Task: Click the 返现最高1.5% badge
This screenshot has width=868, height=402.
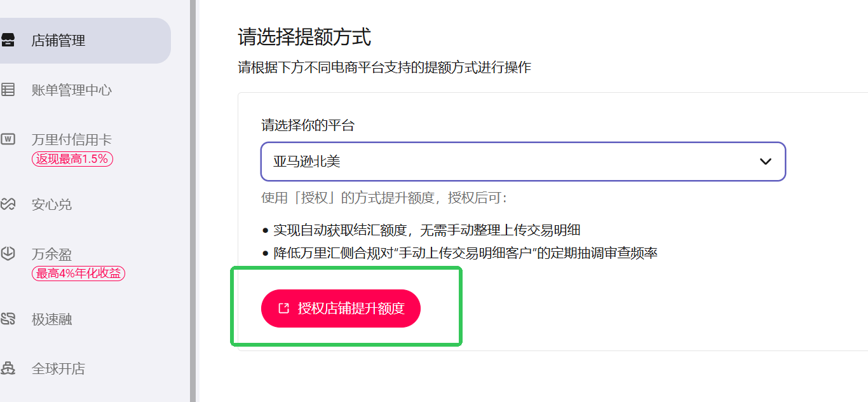Action: tap(72, 159)
